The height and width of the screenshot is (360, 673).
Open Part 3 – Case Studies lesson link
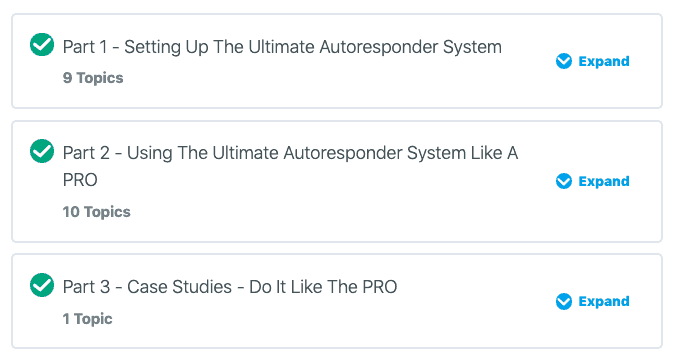230,287
